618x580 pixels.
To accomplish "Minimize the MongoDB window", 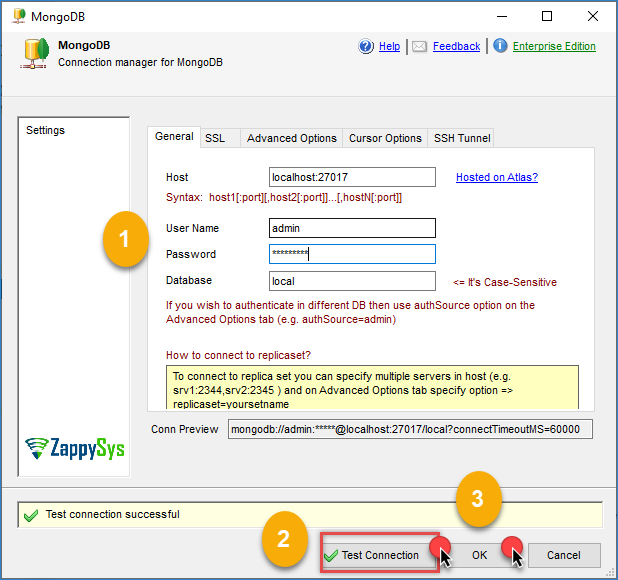I will point(502,16).
